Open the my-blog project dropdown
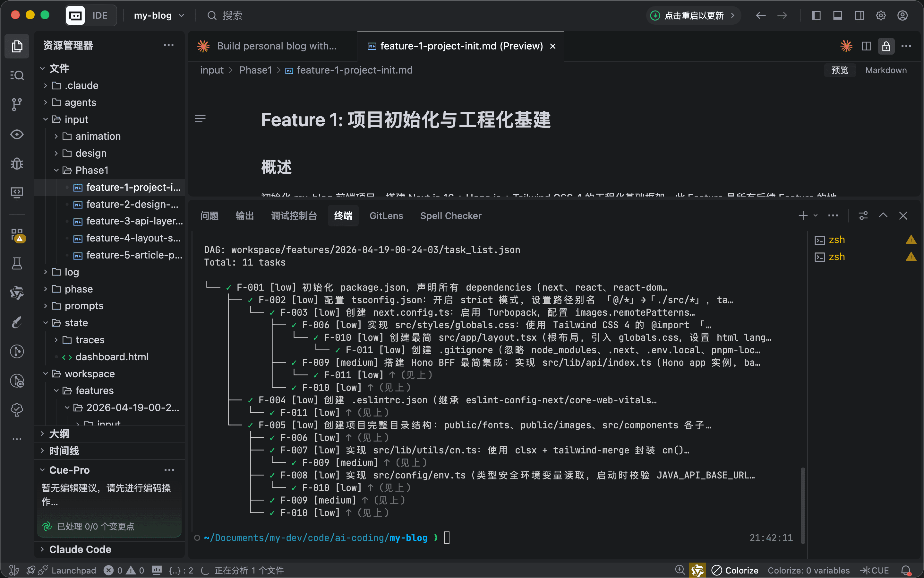 pos(159,15)
